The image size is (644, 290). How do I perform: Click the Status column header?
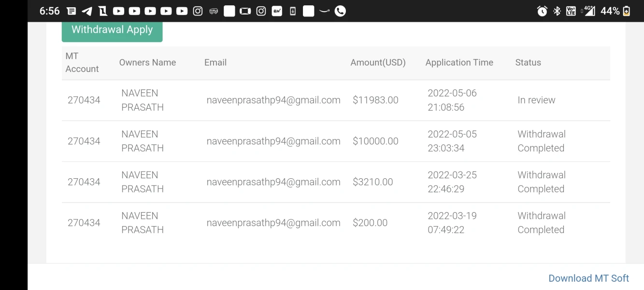(x=528, y=62)
